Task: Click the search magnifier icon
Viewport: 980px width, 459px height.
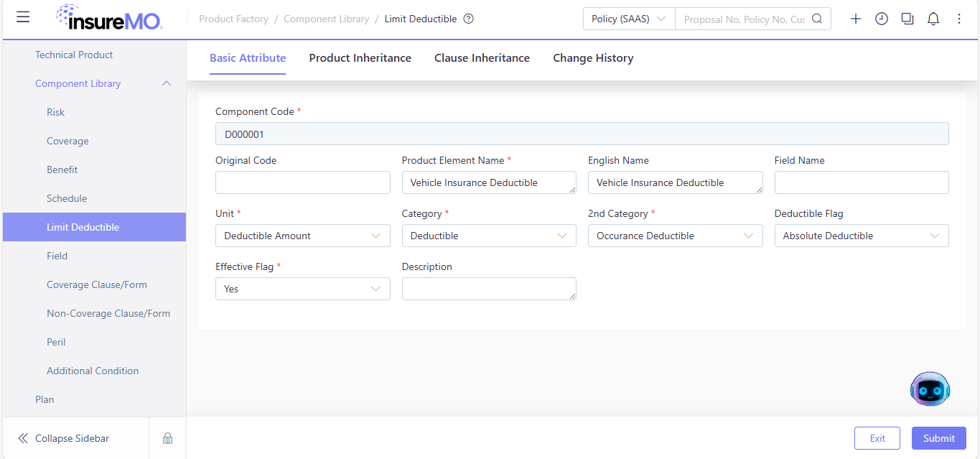Action: (x=817, y=19)
